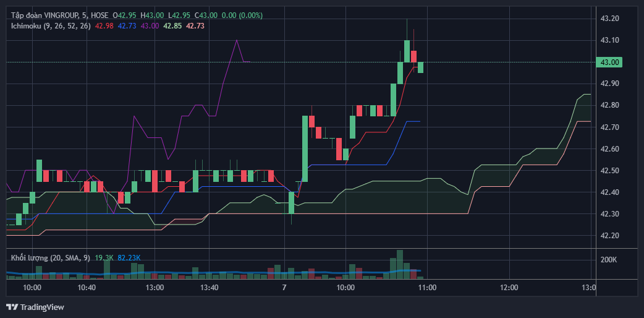Click the day 7 time axis label

[x=284, y=288]
